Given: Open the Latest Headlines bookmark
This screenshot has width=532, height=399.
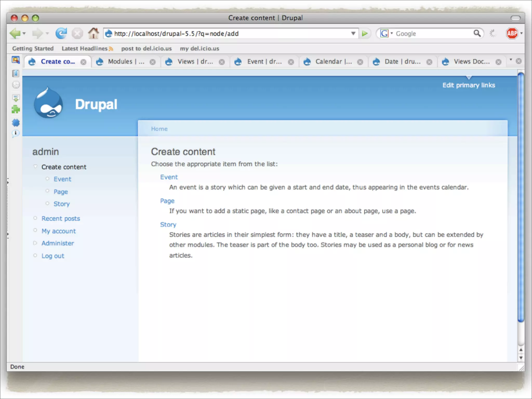Looking at the screenshot, I should pyautogui.click(x=84, y=49).
